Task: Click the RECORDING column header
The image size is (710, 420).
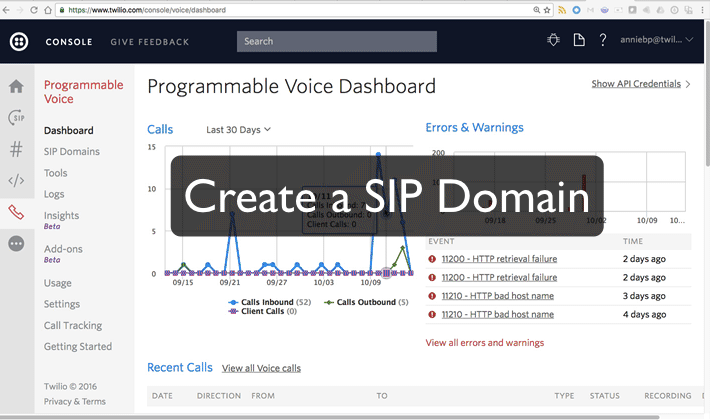Action: (667, 396)
